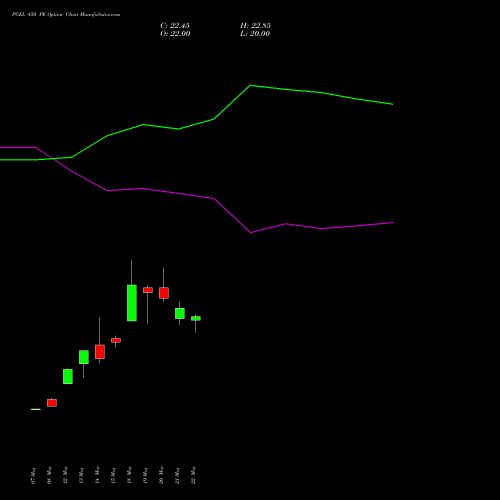Click the '21 May' date label
The image size is (500, 500).
[177, 475]
